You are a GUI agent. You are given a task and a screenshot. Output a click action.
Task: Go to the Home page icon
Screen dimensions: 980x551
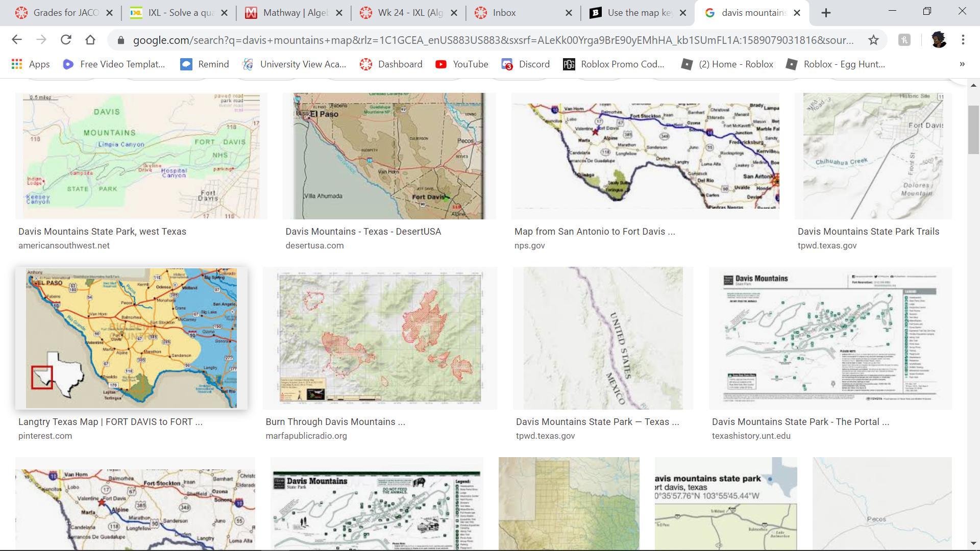tap(90, 40)
